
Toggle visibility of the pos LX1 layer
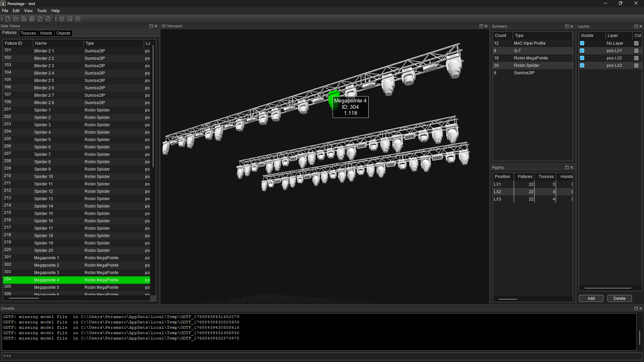(x=582, y=50)
